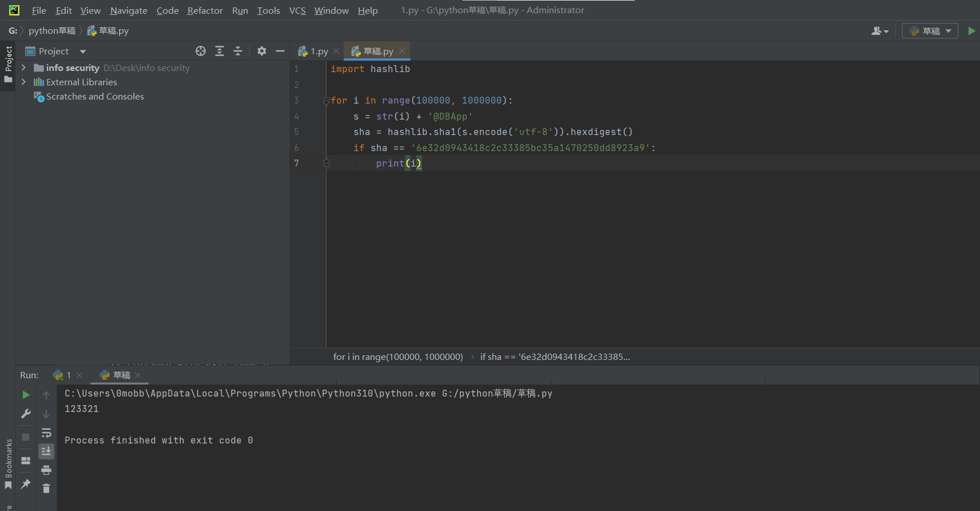The image size is (980, 511).
Task: Select Scratches and Consoles in the project tree
Action: [95, 97]
